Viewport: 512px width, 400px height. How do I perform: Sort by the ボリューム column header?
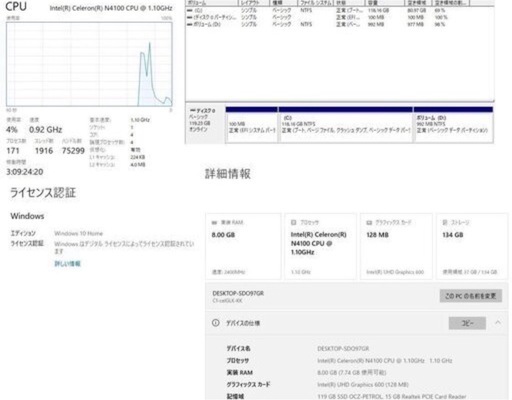pyautogui.click(x=211, y=3)
